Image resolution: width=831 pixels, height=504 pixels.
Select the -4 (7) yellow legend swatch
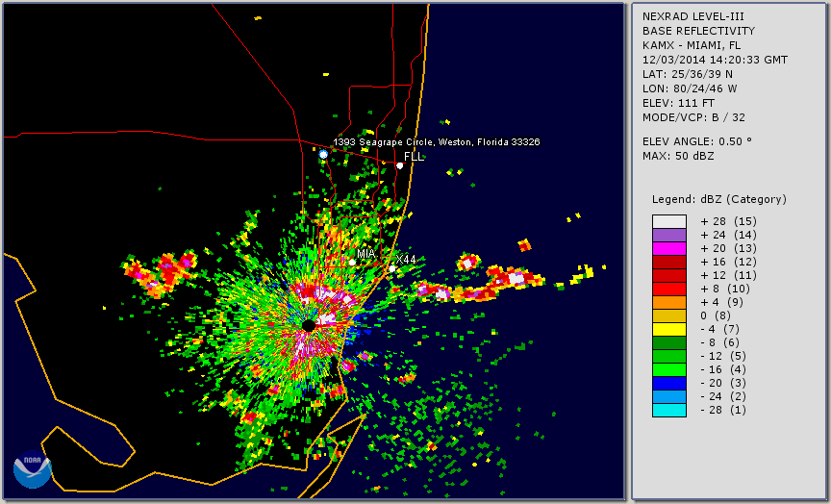click(669, 330)
